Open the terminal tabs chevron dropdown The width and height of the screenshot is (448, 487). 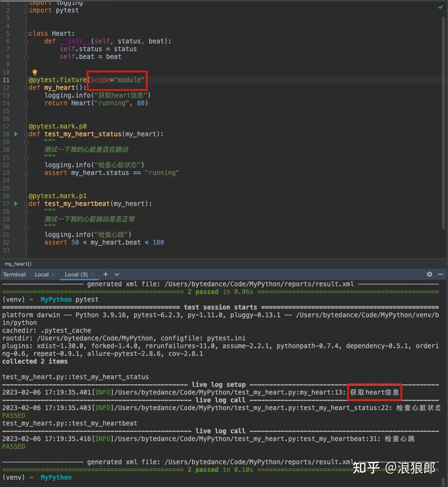[116, 274]
